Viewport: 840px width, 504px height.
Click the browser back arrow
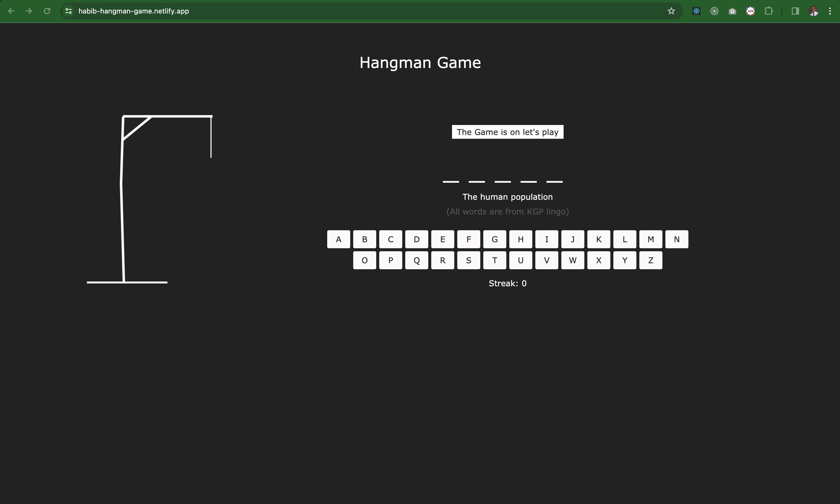click(x=11, y=11)
